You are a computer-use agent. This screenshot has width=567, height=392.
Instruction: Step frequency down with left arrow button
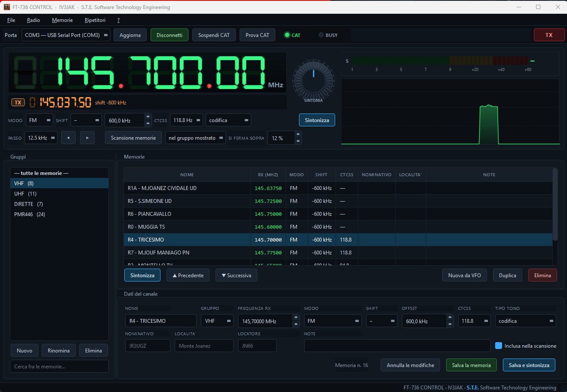click(x=68, y=138)
